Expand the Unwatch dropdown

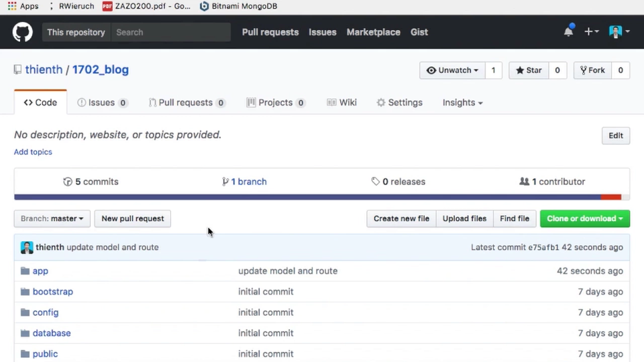tap(452, 70)
